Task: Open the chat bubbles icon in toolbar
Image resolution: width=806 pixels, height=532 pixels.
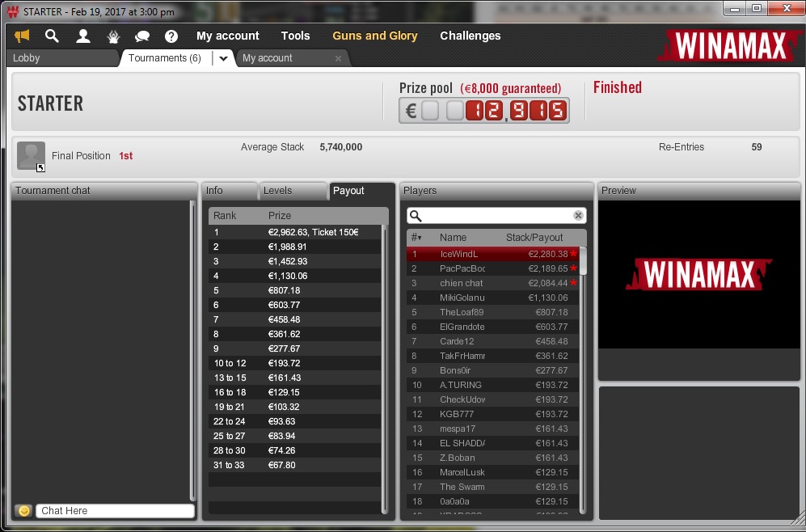Action: pyautogui.click(x=141, y=36)
